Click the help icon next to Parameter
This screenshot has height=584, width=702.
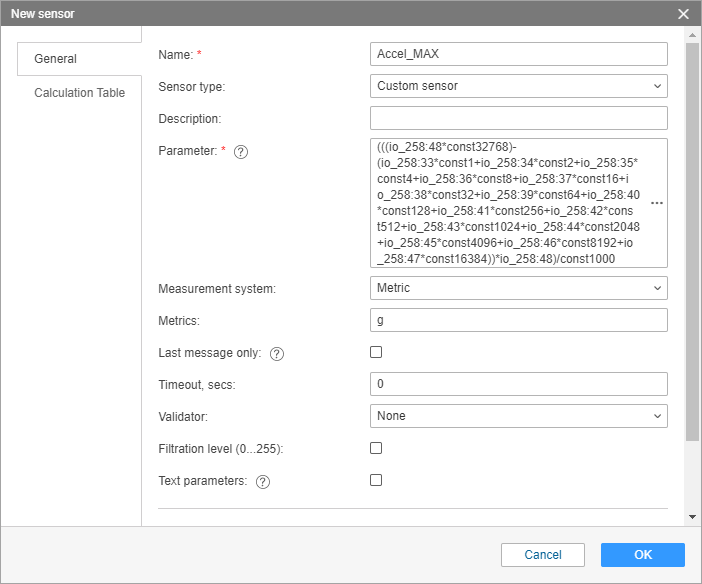click(240, 152)
